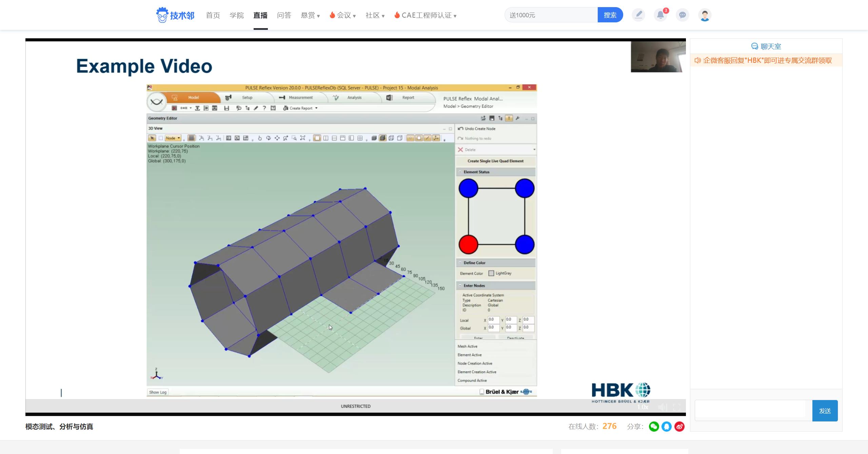Click the Save disk icon in PULSE toolbar
The width and height of the screenshot is (868, 454).
click(x=226, y=108)
